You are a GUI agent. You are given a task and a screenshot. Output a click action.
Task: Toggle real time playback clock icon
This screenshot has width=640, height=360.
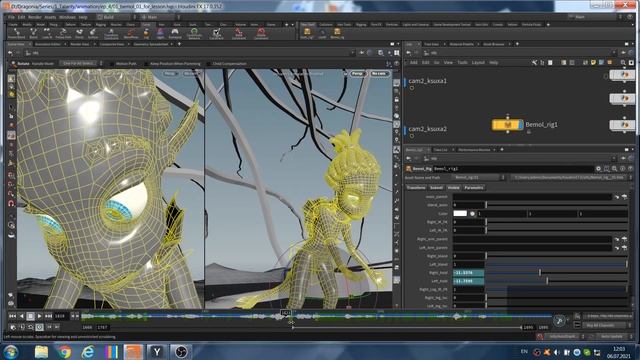[x=40, y=327]
